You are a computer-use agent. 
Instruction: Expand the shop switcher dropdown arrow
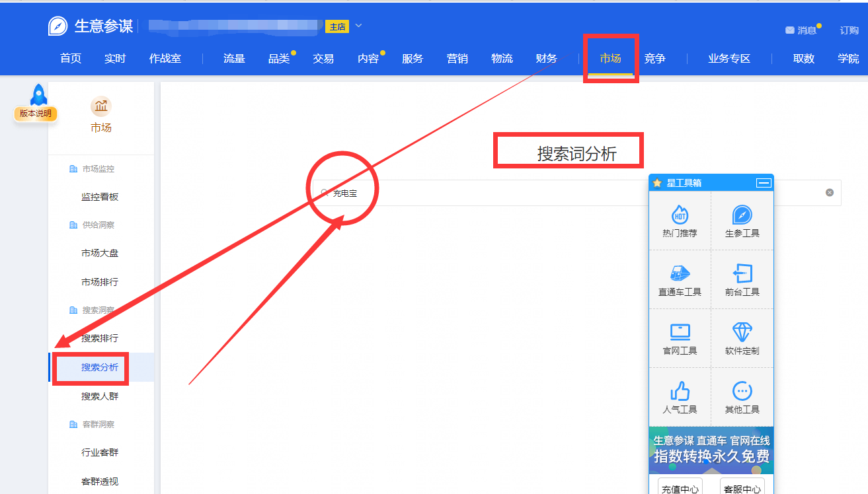358,26
